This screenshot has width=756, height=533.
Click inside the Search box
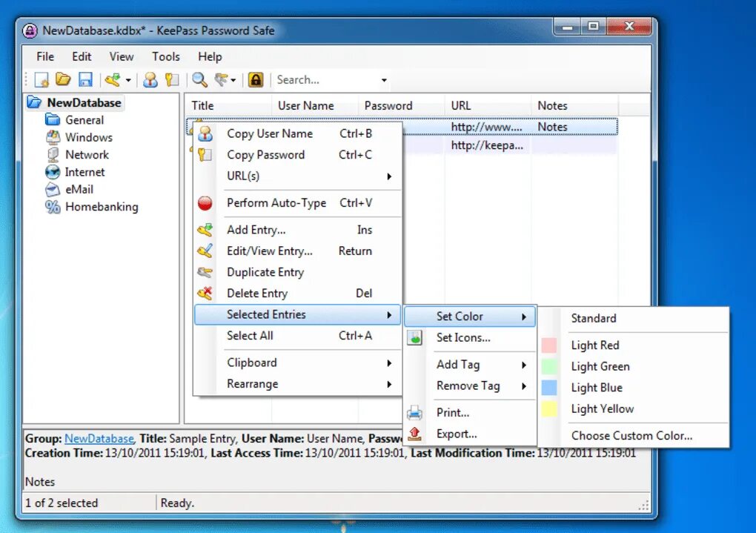pyautogui.click(x=326, y=79)
